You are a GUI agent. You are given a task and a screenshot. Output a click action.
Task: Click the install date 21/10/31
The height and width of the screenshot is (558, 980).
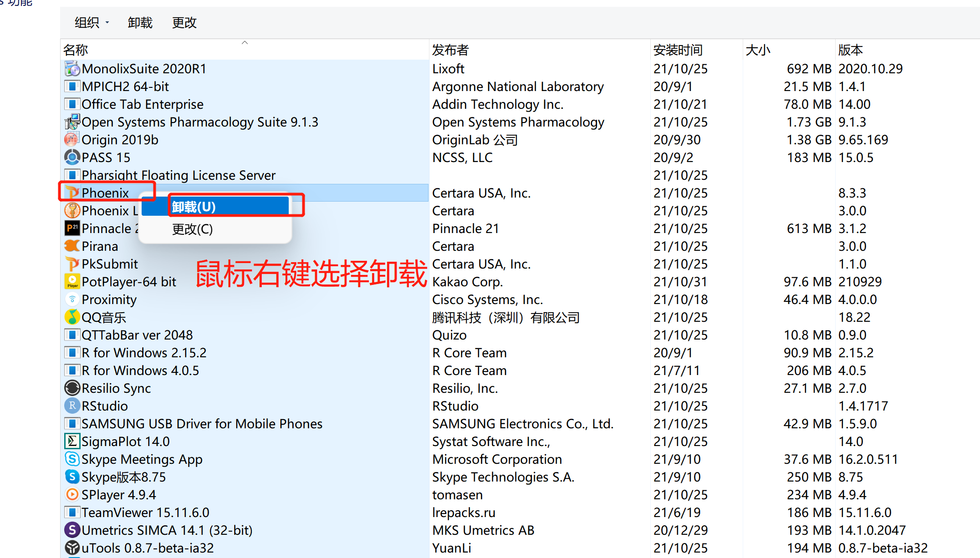point(680,282)
